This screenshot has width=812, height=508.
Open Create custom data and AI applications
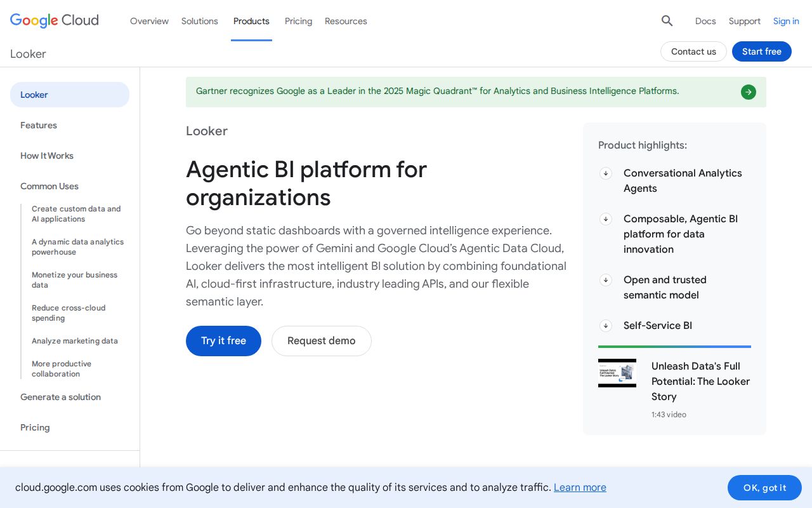(x=76, y=214)
